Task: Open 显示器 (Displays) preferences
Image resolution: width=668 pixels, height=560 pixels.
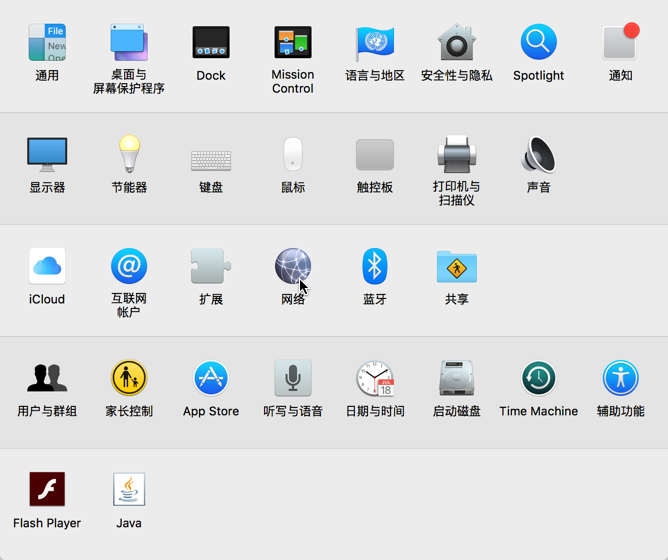Action: click(x=47, y=154)
